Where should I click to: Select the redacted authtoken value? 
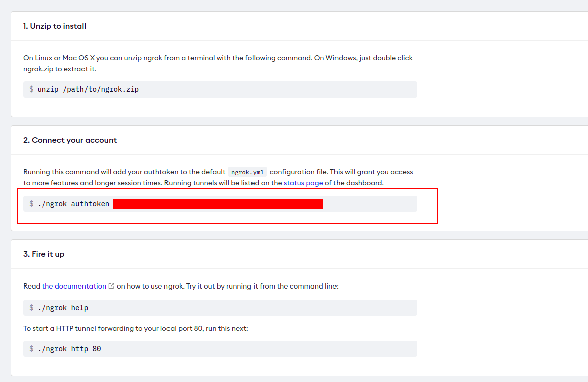(x=218, y=203)
